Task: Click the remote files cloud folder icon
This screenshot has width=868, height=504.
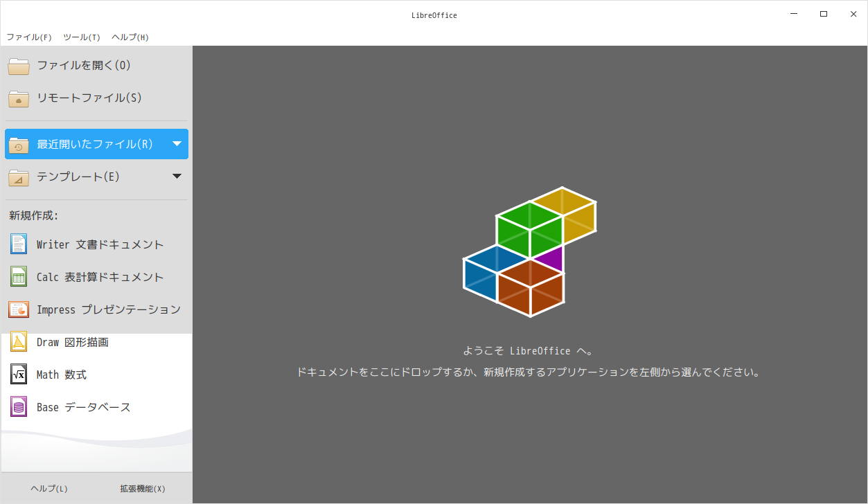Action: pyautogui.click(x=19, y=98)
